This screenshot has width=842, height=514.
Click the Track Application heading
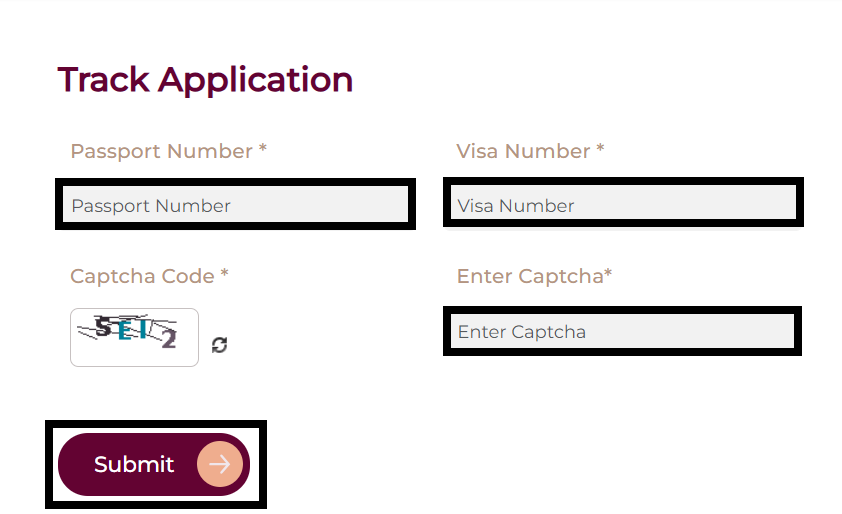coord(205,79)
